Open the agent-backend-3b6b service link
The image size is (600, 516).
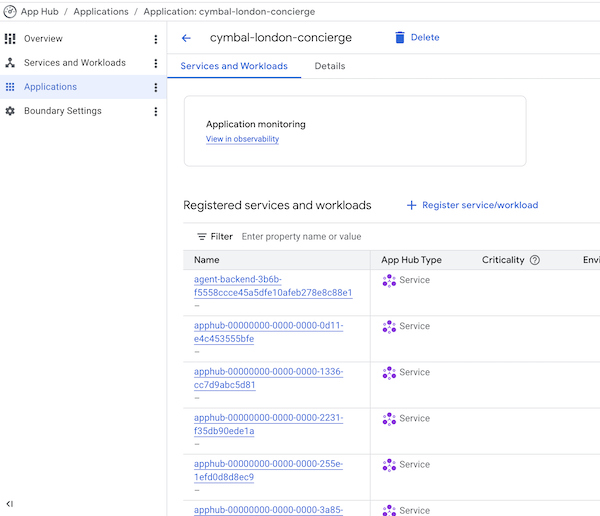[273, 286]
